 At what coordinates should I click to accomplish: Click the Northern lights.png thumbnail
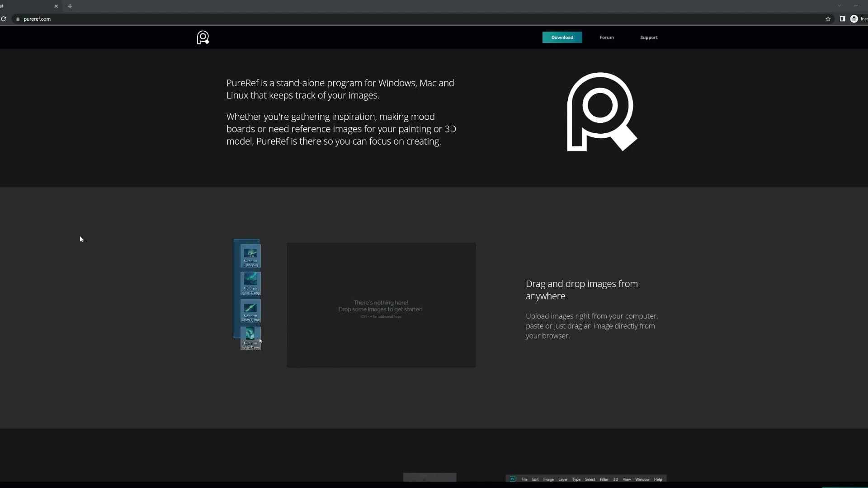click(250, 256)
